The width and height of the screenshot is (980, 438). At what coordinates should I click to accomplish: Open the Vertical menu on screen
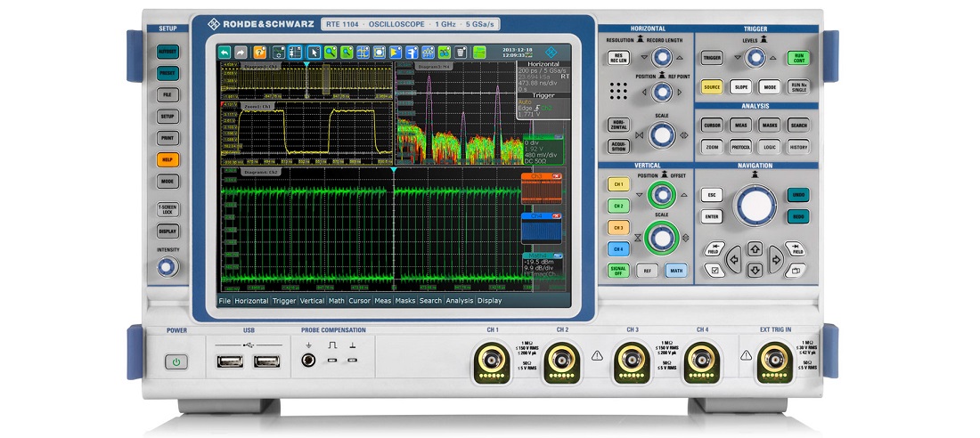pos(312,301)
